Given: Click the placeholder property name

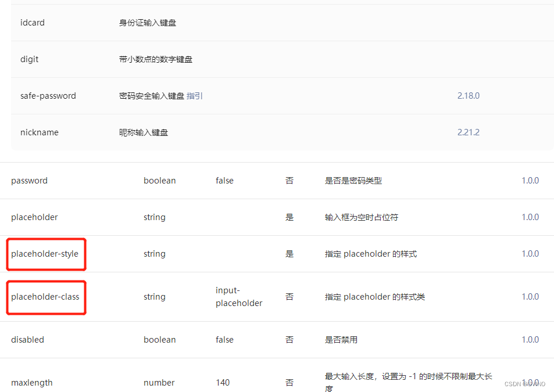Looking at the screenshot, I should coord(34,217).
